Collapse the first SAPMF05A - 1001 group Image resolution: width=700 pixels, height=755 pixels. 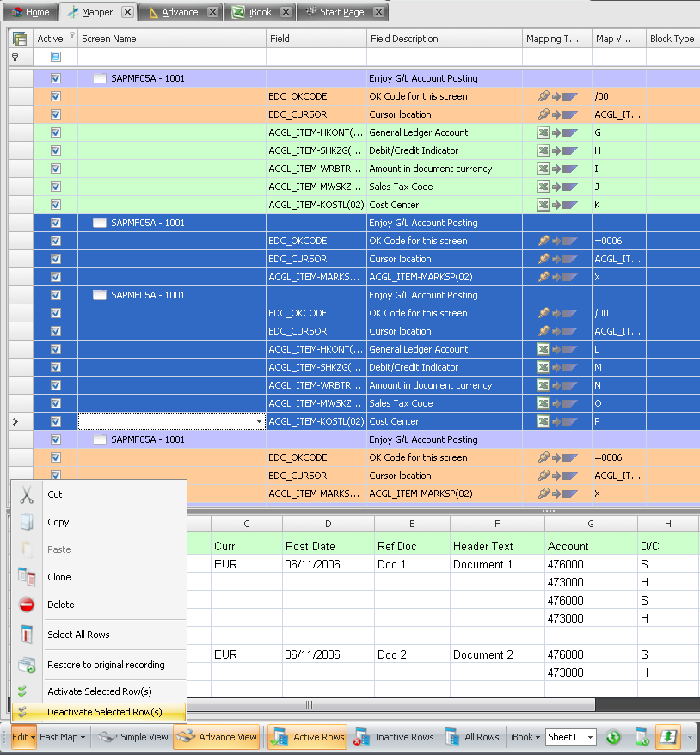99,78
